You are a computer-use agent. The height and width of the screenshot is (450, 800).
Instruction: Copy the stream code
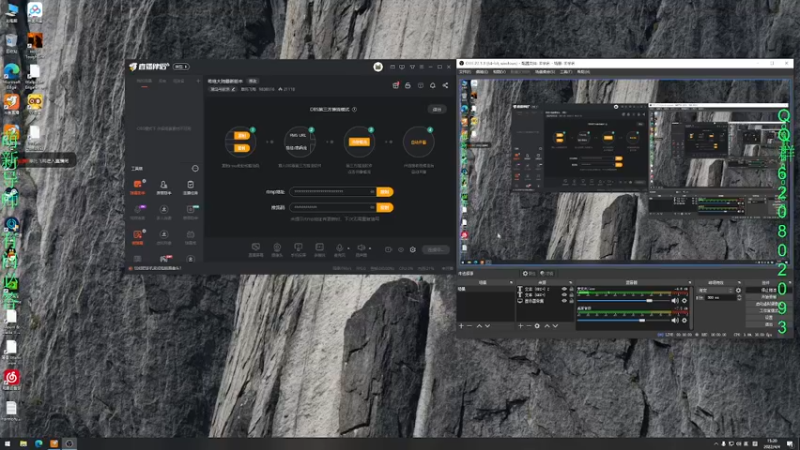[x=385, y=207]
